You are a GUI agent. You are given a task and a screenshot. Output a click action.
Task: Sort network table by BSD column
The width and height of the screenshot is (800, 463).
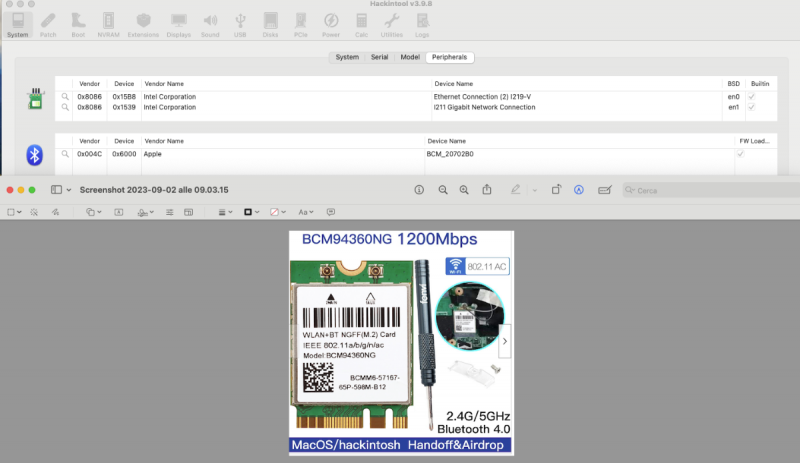734,84
